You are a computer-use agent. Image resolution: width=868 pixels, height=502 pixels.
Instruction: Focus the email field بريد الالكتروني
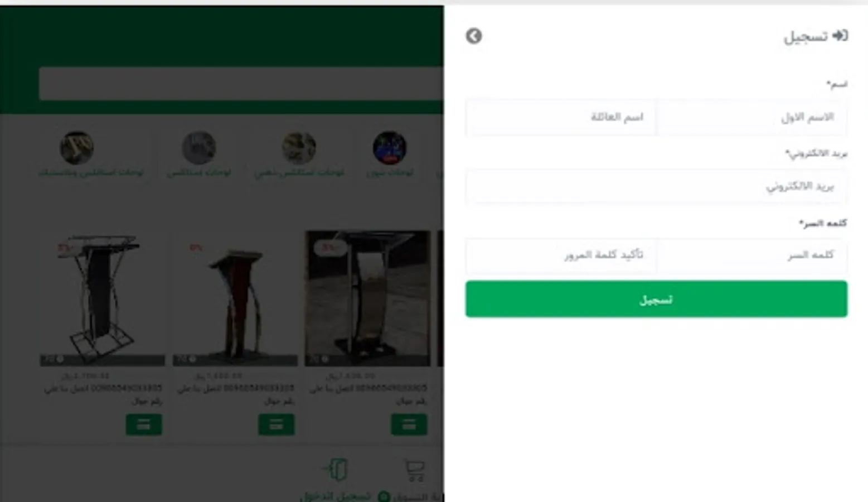pos(656,186)
